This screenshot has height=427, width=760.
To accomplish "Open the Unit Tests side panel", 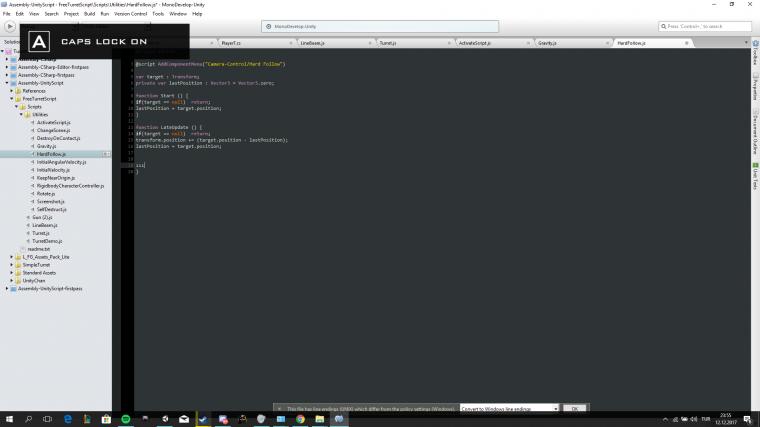I will tap(755, 176).
